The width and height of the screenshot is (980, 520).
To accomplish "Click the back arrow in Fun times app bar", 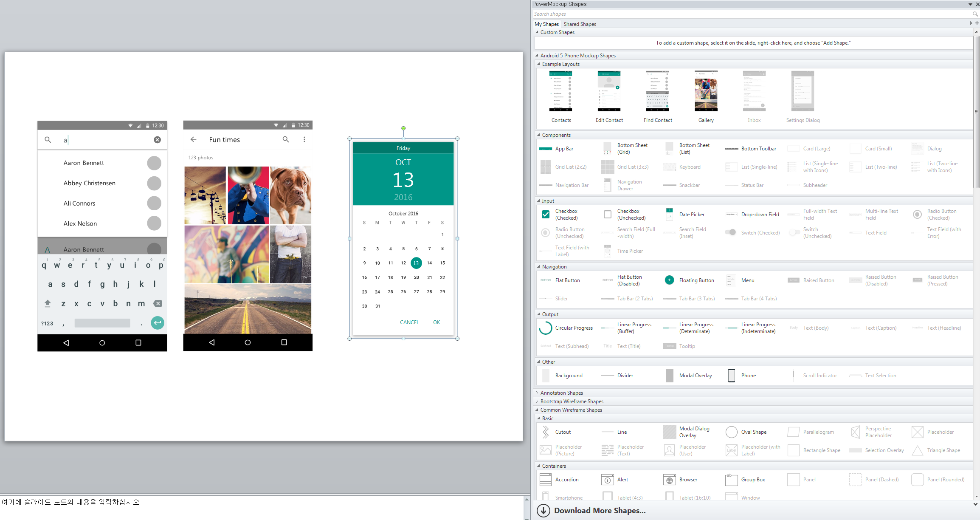I will click(x=194, y=139).
